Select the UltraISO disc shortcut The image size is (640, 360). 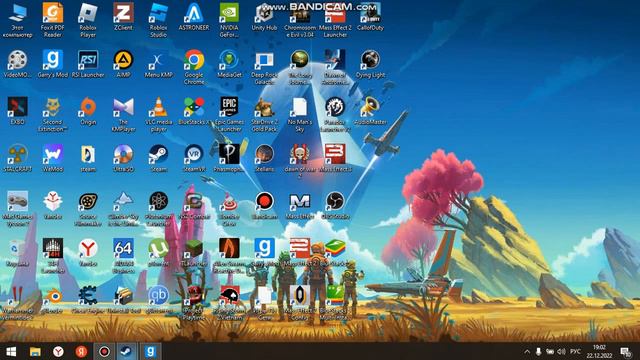pos(123,158)
